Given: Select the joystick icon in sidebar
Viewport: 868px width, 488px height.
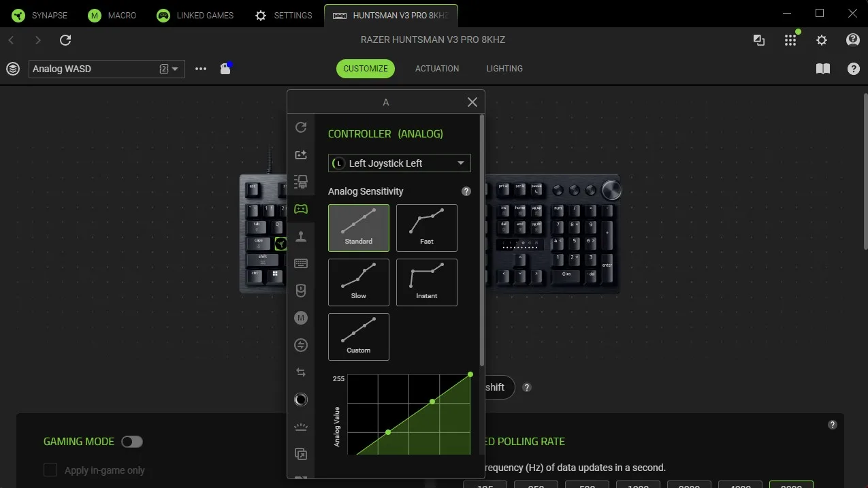Looking at the screenshot, I should click(x=301, y=236).
